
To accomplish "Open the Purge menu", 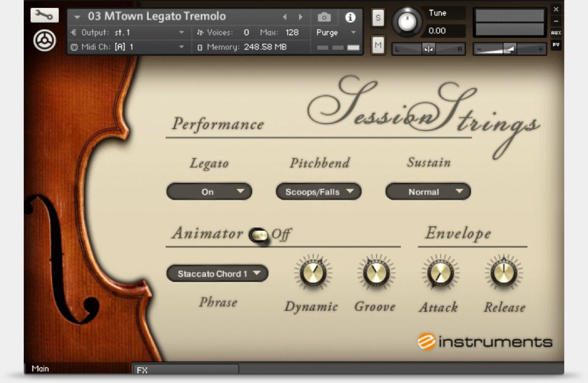I will click(336, 32).
